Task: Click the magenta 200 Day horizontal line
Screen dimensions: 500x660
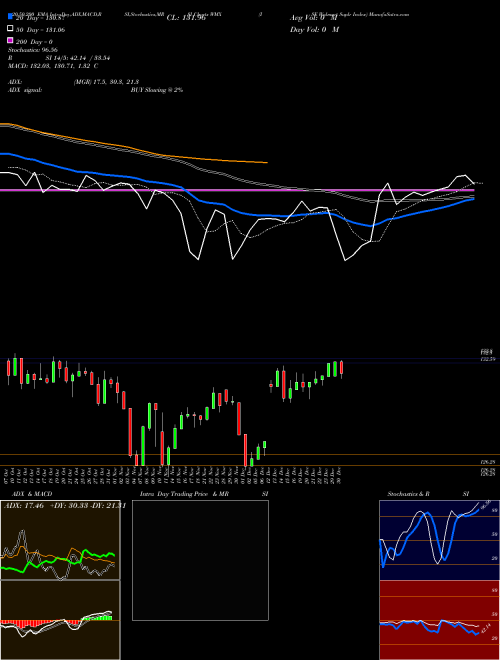Action: (237, 190)
